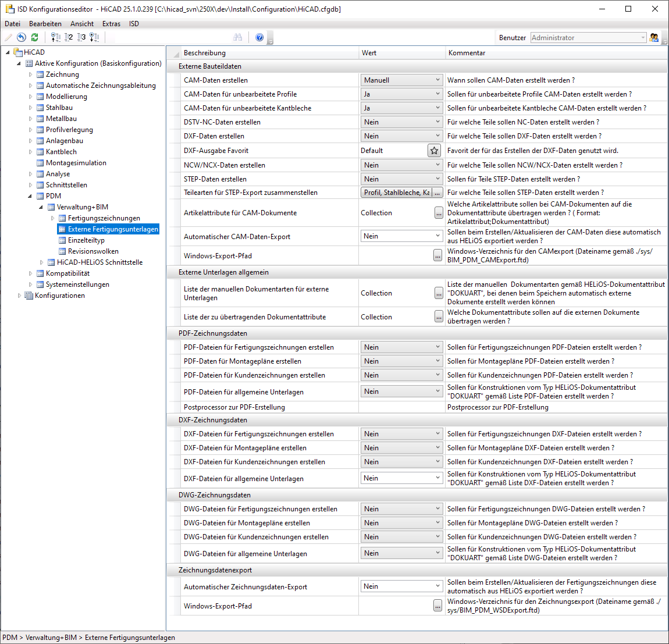The height and width of the screenshot is (644, 669).
Task: Open the DSTV-NC-Daten erstellen dropdown
Action: (x=401, y=122)
